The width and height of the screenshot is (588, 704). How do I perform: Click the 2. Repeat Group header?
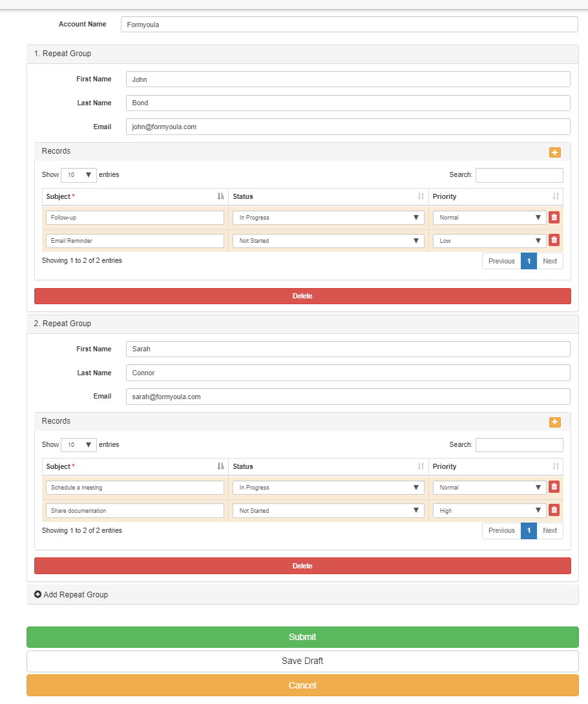[x=303, y=324]
